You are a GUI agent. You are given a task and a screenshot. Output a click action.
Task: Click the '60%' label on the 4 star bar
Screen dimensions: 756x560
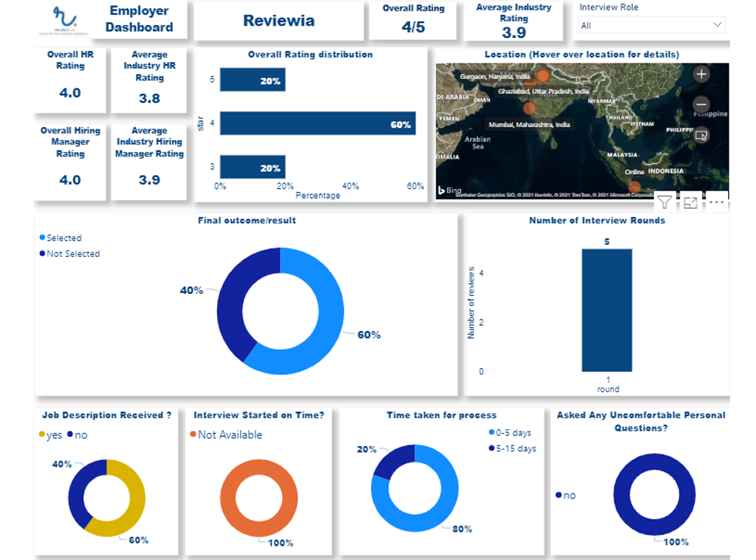click(x=401, y=125)
